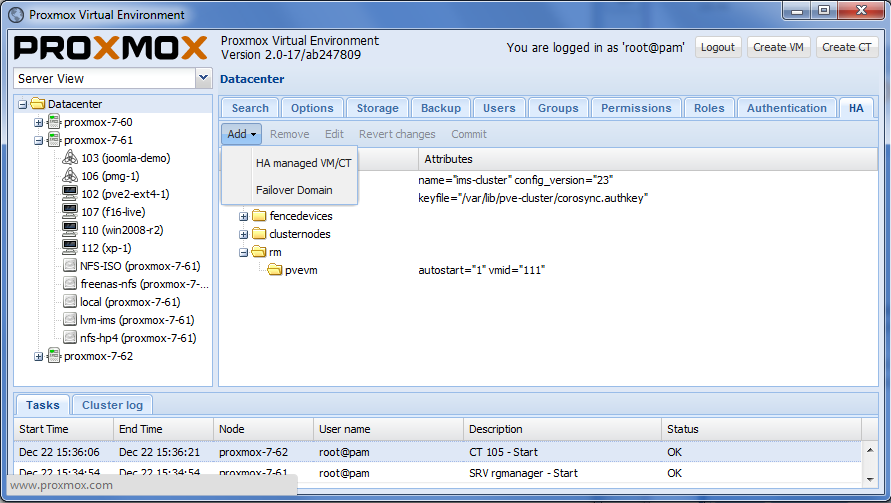Choose Failover Domain from menu

[294, 190]
